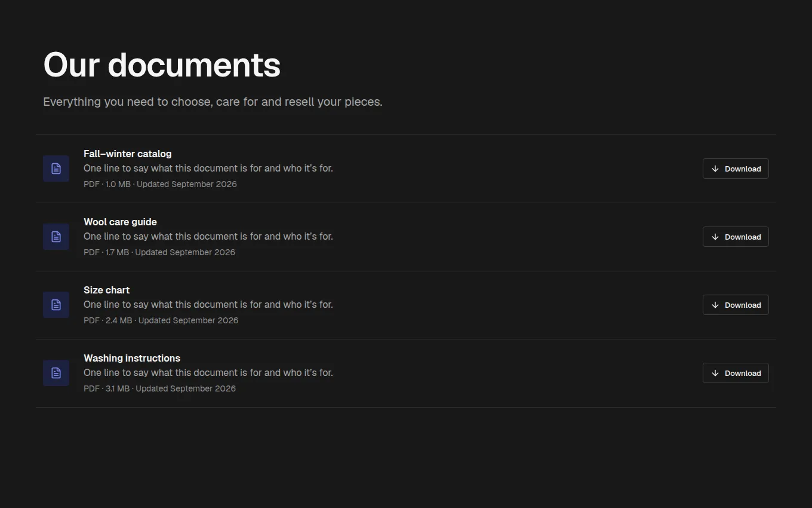
Task: Click the 'Everything you need to choose' subtitle
Action: pyautogui.click(x=213, y=102)
